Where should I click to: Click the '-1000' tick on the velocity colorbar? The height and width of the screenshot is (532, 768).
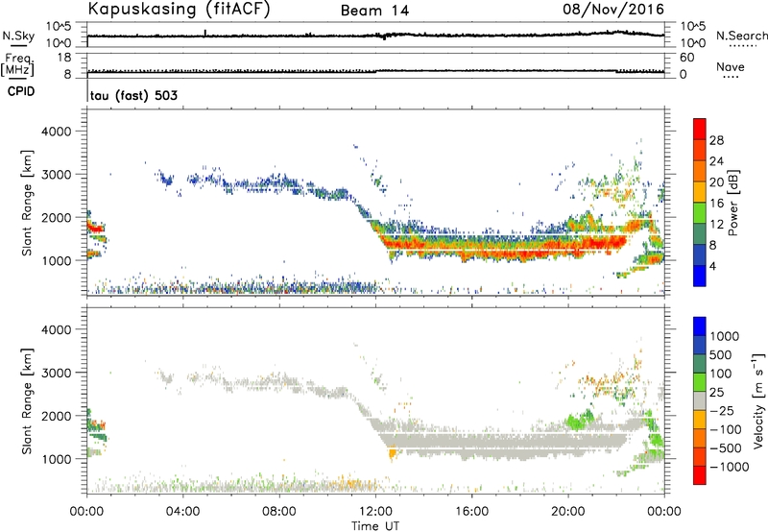click(730, 467)
